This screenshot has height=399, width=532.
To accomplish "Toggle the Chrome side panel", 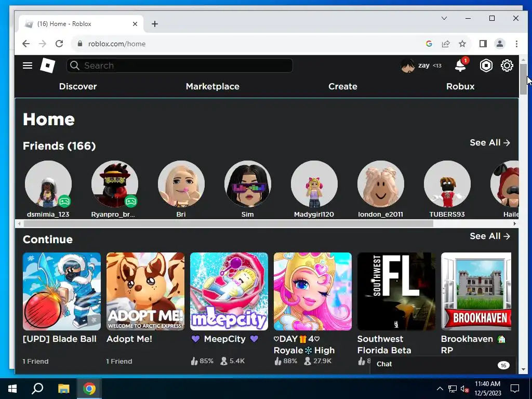I will pyautogui.click(x=483, y=44).
